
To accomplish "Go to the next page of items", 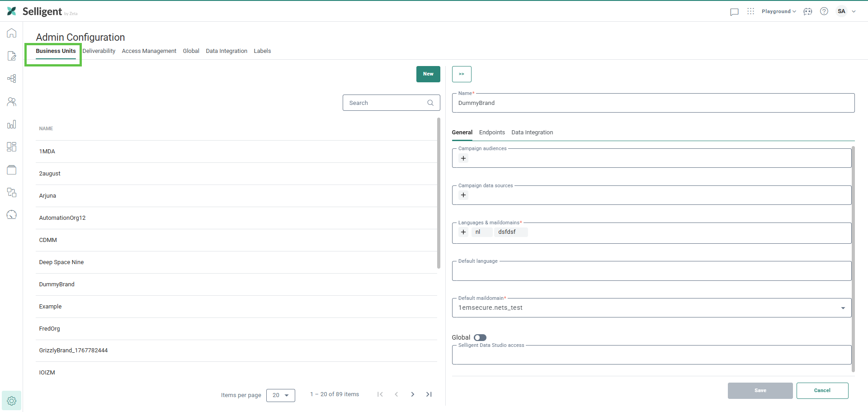I will [x=412, y=394].
